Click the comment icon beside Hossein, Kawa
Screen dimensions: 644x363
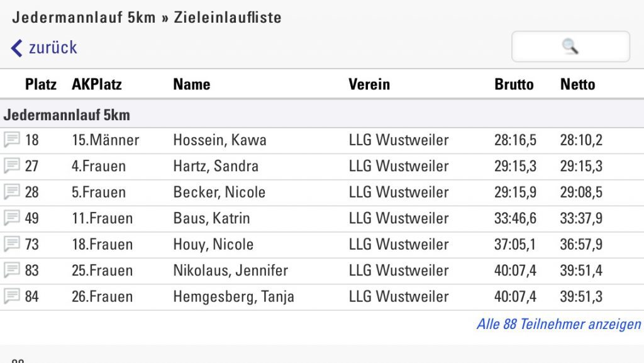click(11, 140)
